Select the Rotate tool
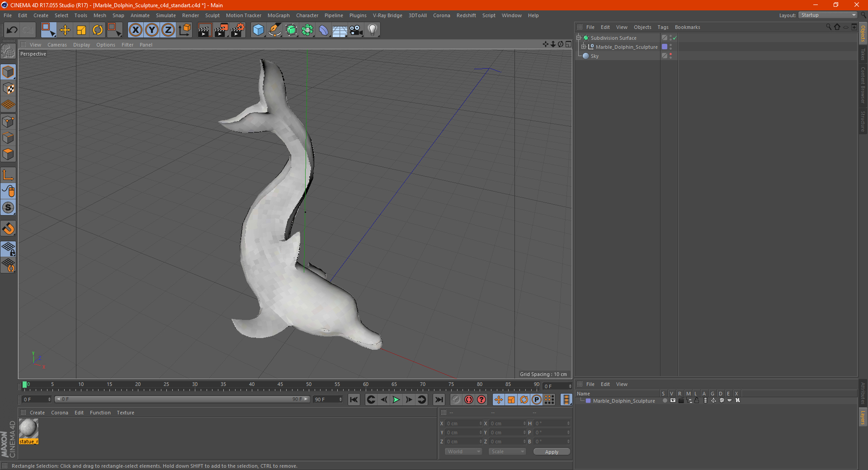This screenshot has height=470, width=868. point(98,30)
